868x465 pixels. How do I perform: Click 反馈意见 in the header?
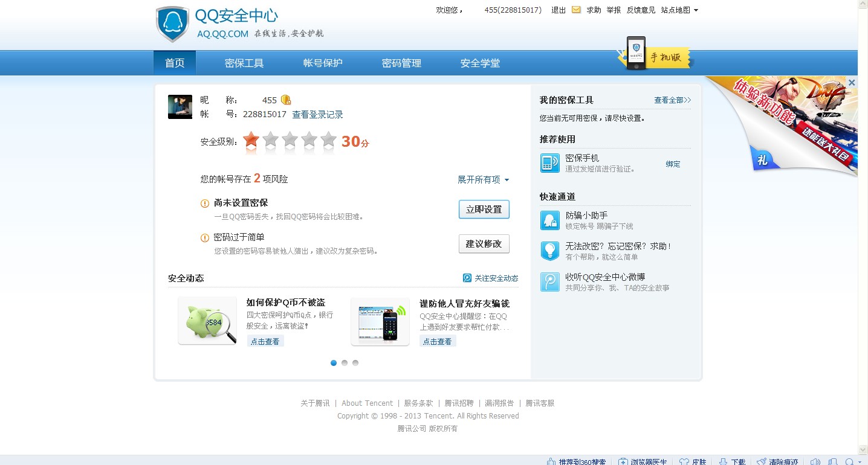click(x=641, y=10)
